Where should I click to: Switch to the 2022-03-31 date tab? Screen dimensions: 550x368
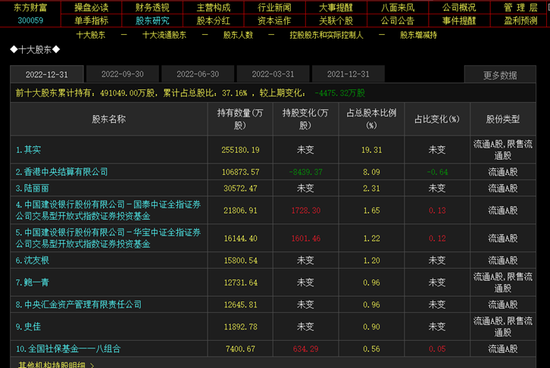[273, 74]
